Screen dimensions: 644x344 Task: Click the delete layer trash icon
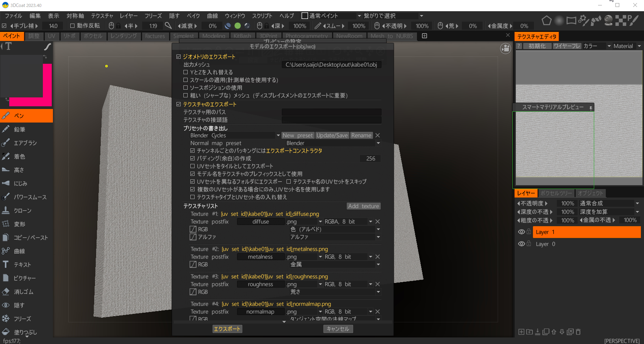pos(578,332)
